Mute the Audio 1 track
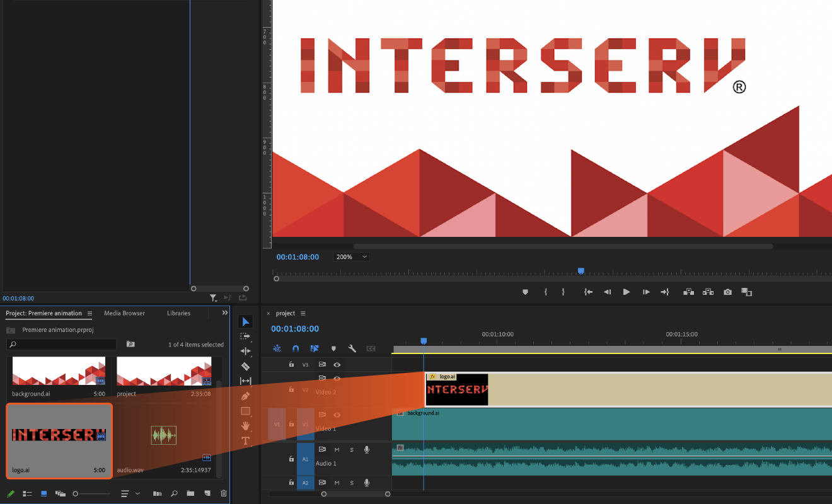 coord(337,449)
